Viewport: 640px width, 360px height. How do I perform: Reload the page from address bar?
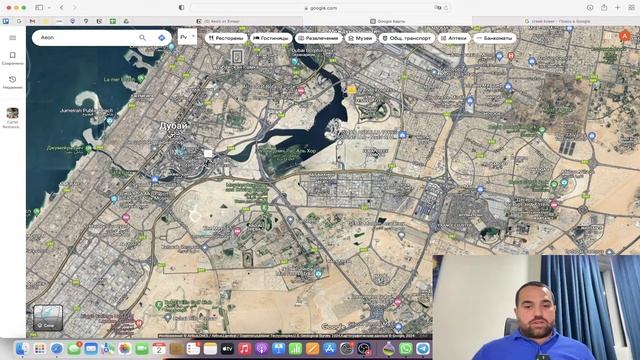pyautogui.click(x=446, y=8)
